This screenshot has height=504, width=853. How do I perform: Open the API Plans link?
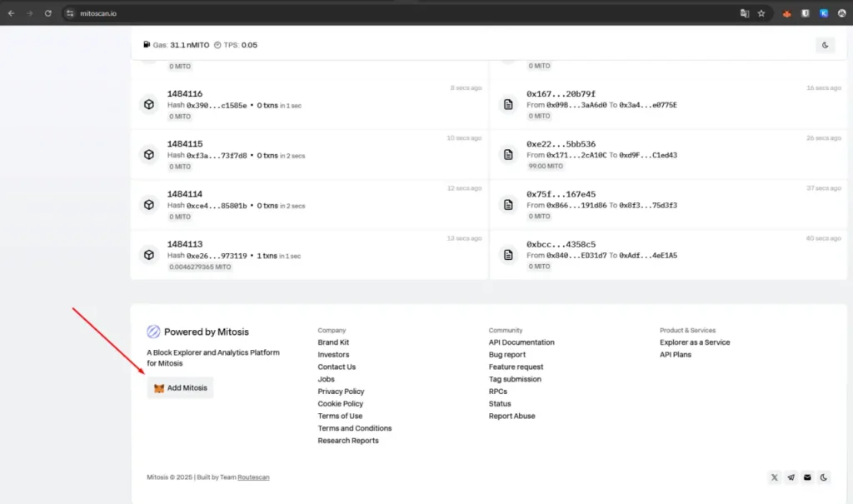675,354
